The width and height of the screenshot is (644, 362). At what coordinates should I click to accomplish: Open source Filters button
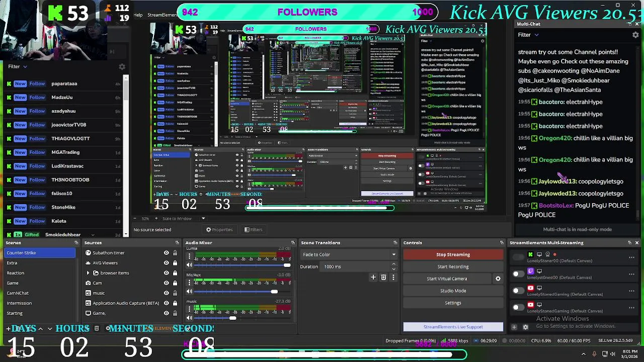click(254, 230)
